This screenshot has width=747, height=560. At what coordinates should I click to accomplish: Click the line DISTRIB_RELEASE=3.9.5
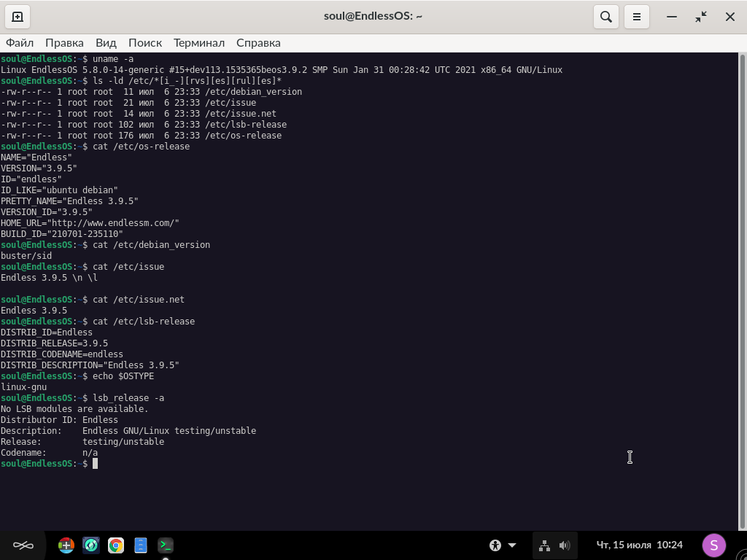[54, 344]
